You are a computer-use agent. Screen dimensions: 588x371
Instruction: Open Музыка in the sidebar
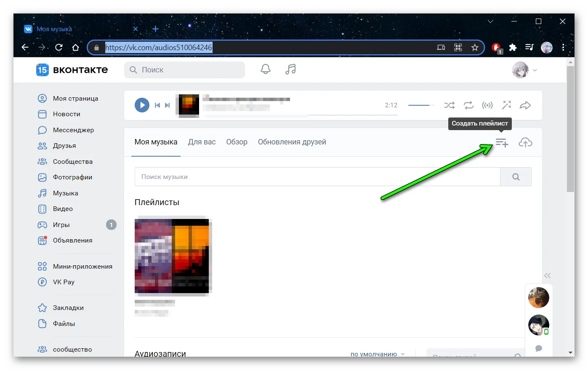coord(65,193)
